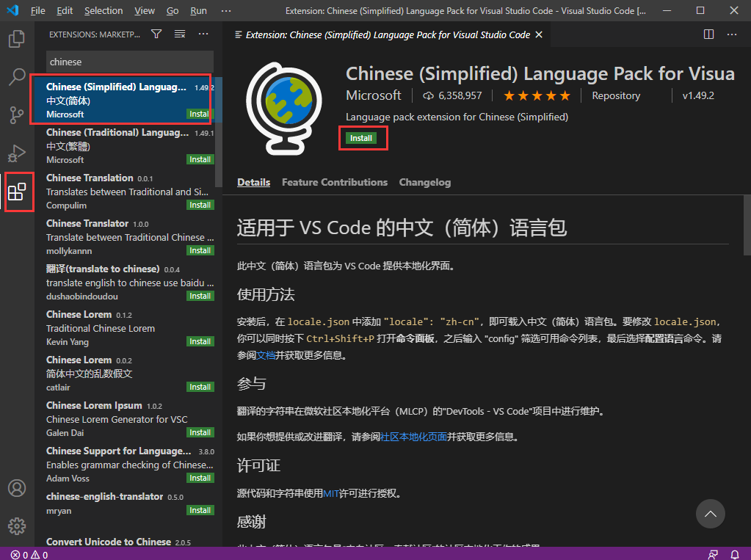
Task: Switch to the Feature Contributions tab
Action: 335,182
